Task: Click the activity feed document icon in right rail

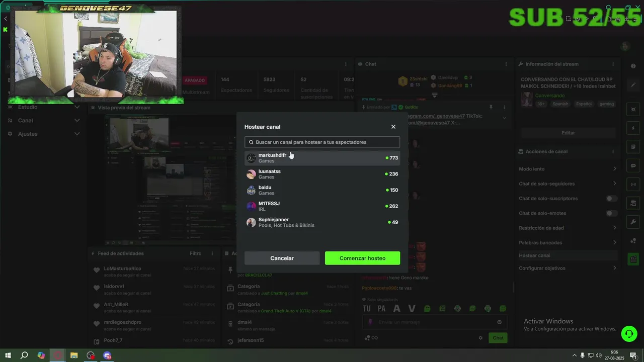Action: (x=633, y=147)
